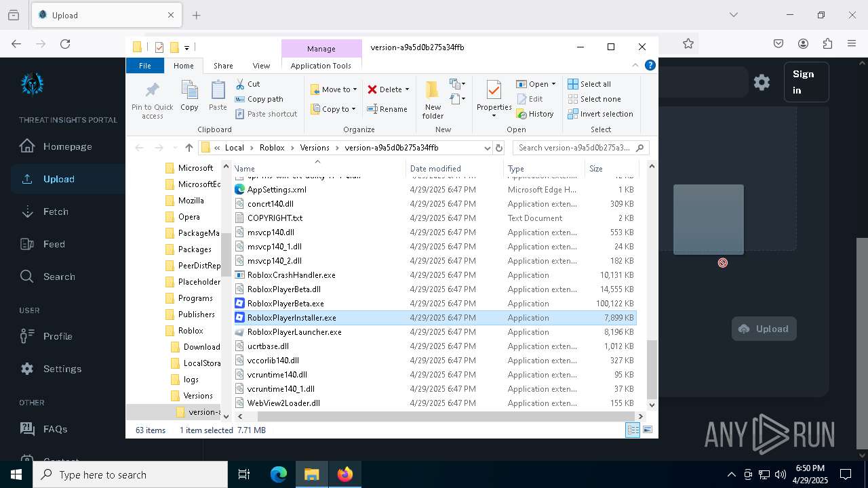Screen dimensions: 868x488
Task: Click Paste shortcut command
Action: pos(266,114)
